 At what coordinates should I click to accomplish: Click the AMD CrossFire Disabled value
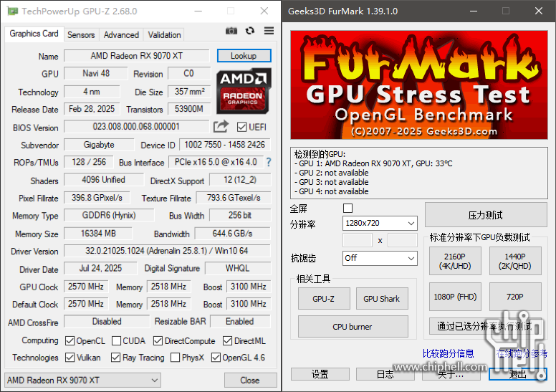point(107,321)
